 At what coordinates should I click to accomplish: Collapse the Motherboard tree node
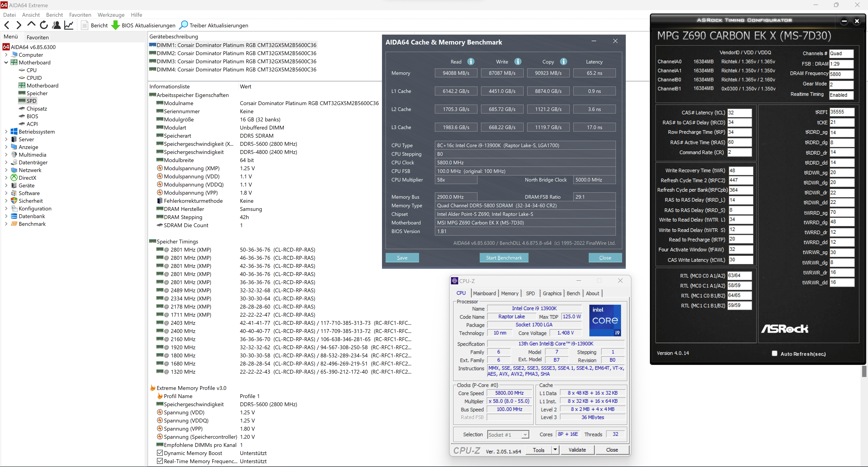click(x=6, y=62)
